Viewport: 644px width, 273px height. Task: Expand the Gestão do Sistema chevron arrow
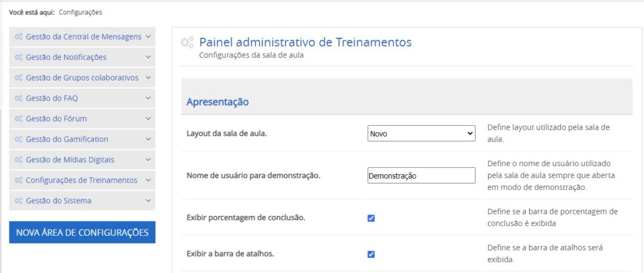pos(148,201)
